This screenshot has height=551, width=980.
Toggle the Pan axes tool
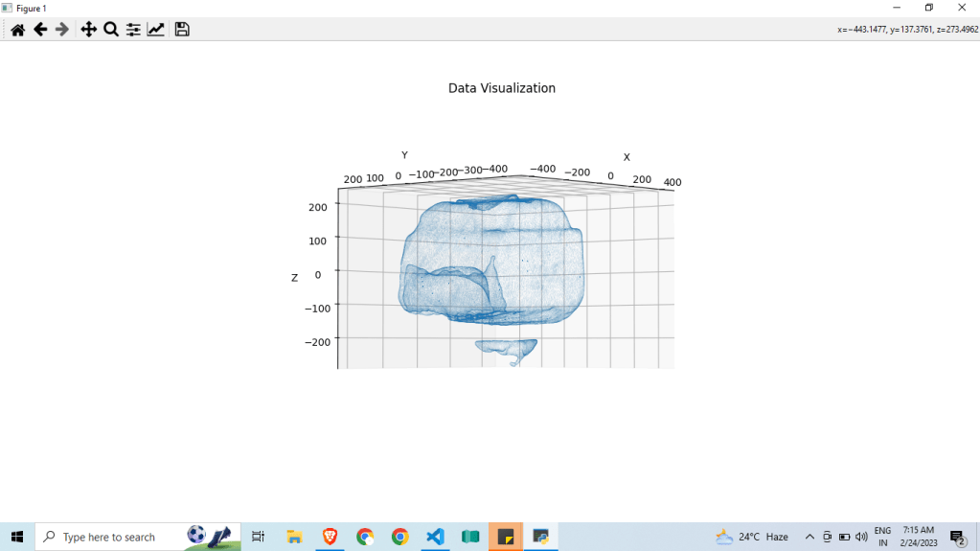(88, 30)
